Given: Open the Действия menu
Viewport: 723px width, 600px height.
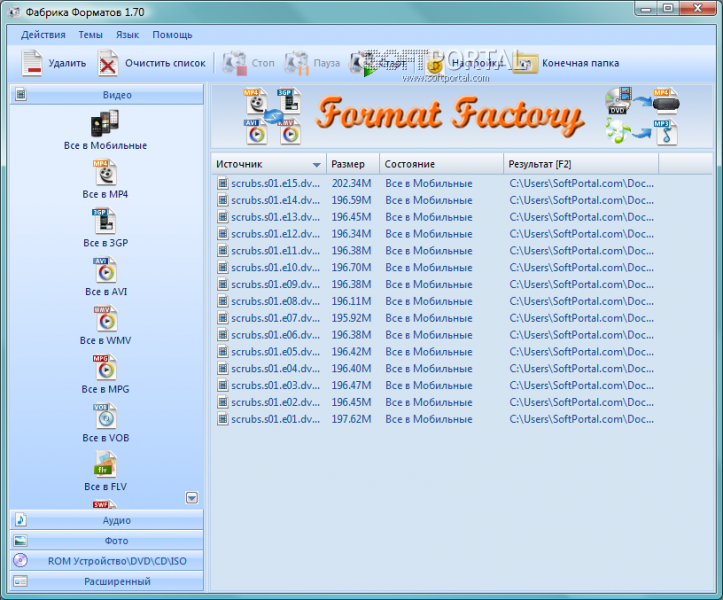Looking at the screenshot, I should point(43,35).
